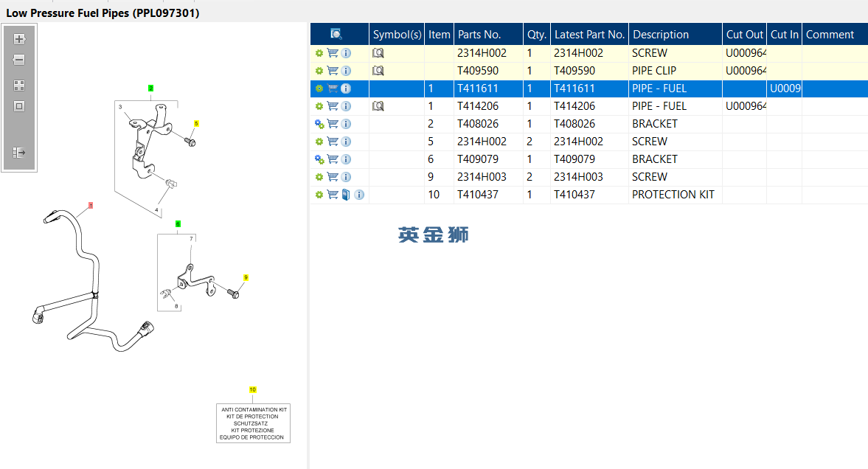This screenshot has width=868, height=469.
Task: Sort by Item column header
Action: point(439,35)
